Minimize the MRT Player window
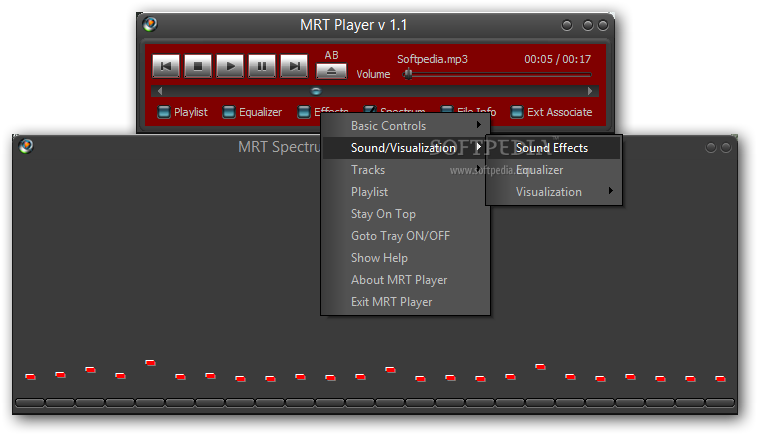This screenshot has height=435, width=758. [x=567, y=25]
